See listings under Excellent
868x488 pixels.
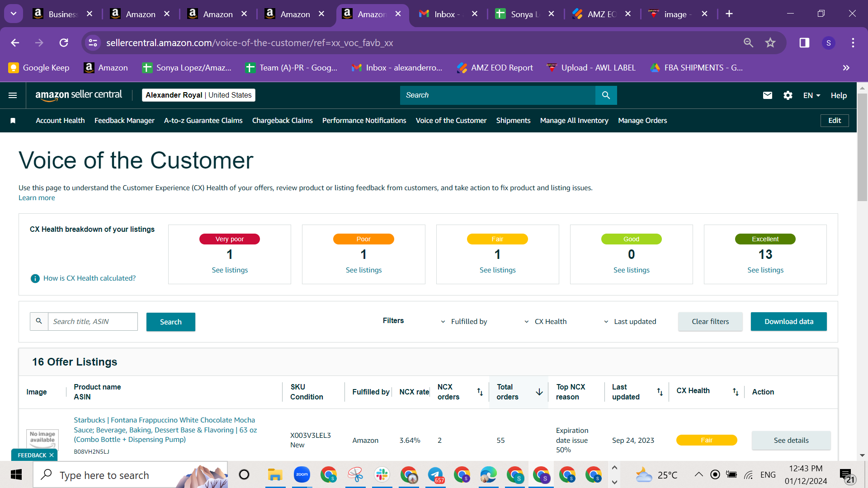pos(765,270)
